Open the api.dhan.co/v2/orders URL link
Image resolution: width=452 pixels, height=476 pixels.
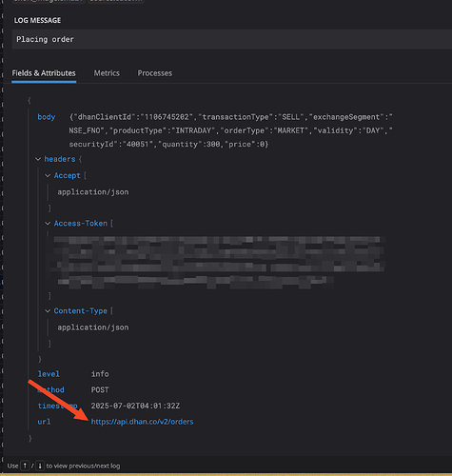pyautogui.click(x=142, y=422)
